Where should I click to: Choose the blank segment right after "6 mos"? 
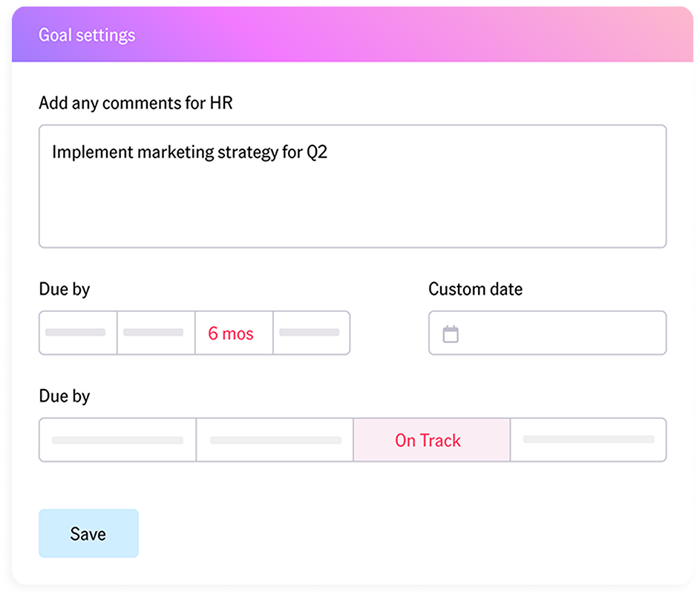point(311,333)
